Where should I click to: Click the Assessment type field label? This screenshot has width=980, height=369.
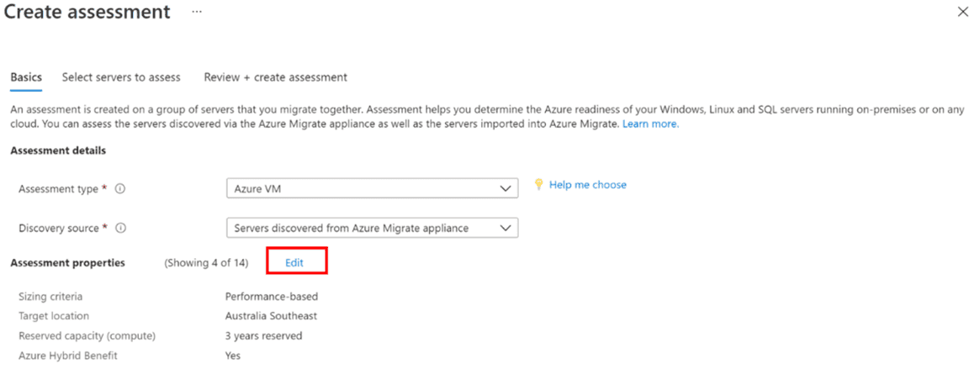tap(58, 188)
